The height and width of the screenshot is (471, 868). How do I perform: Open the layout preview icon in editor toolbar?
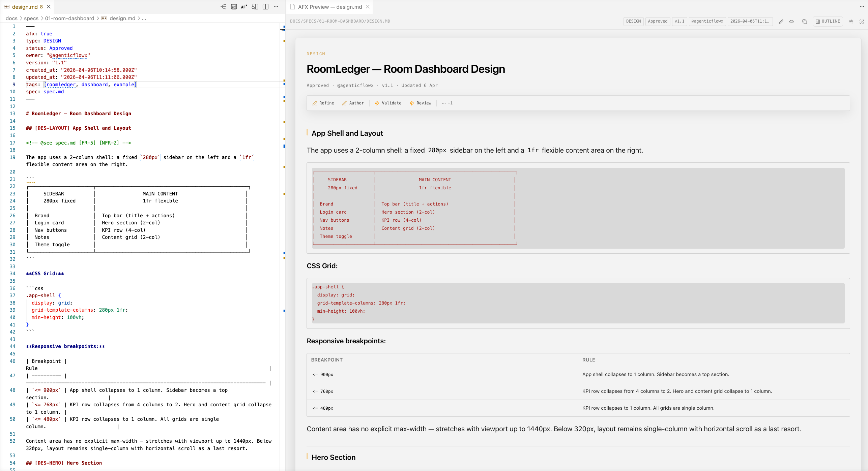[x=234, y=7]
